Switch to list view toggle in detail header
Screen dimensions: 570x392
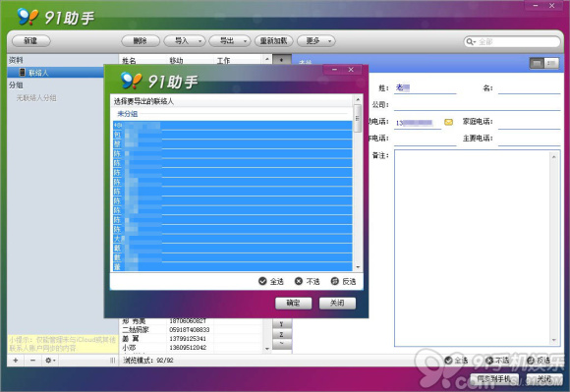pyautogui.click(x=551, y=63)
